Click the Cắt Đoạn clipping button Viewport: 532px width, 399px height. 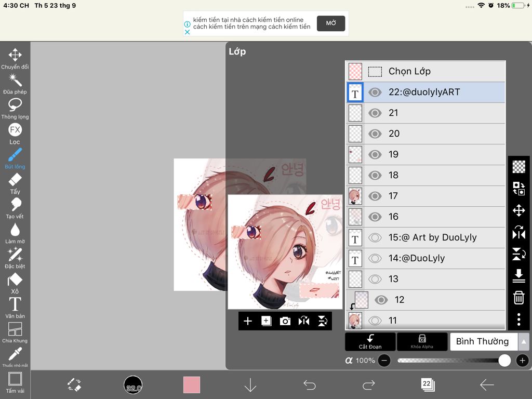pos(370,342)
